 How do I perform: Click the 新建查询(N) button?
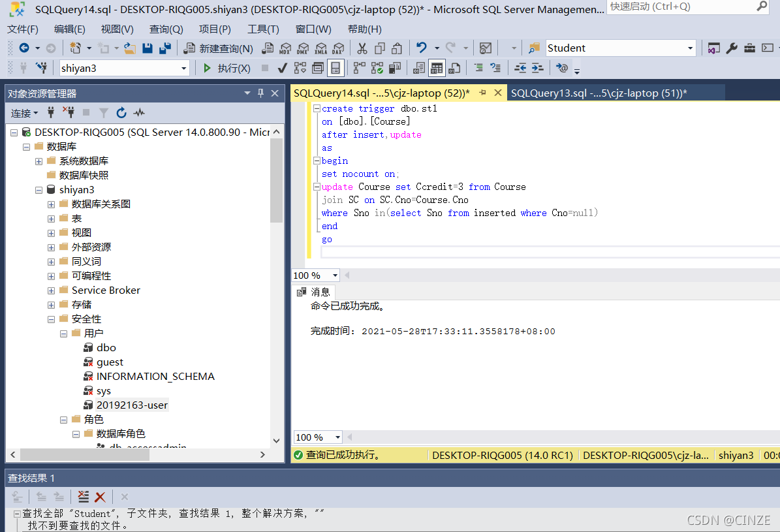219,48
